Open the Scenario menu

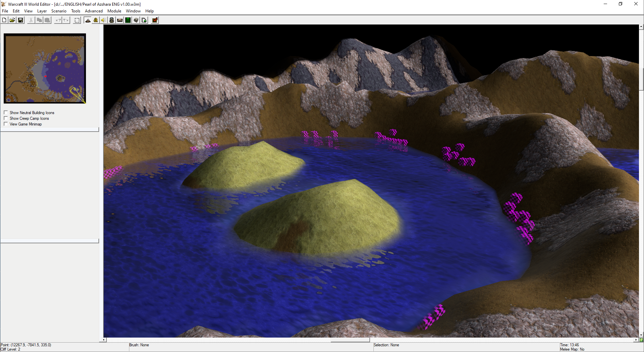pyautogui.click(x=59, y=11)
